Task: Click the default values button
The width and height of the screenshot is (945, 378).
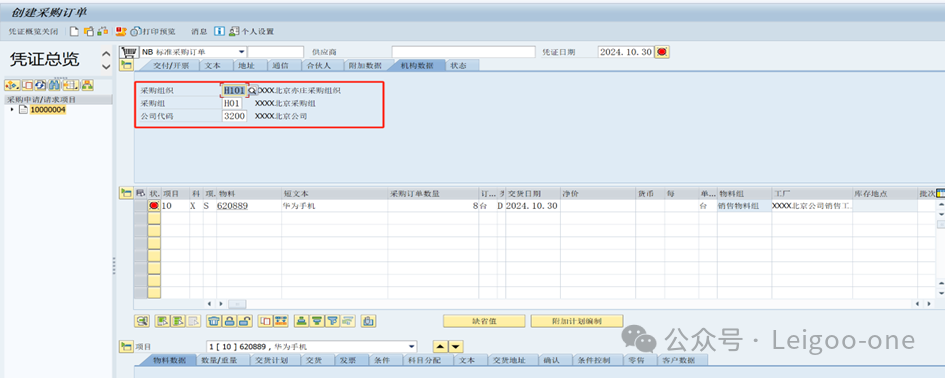Action: coord(484,321)
